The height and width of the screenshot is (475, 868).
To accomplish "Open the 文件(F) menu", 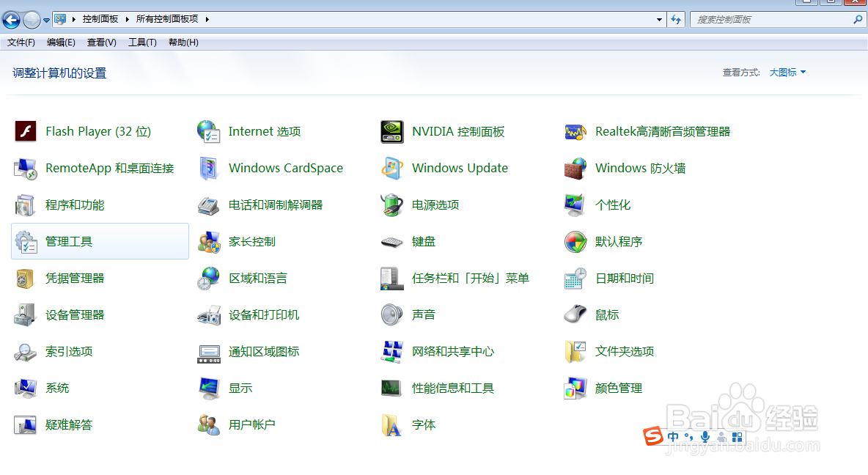I will point(21,43).
